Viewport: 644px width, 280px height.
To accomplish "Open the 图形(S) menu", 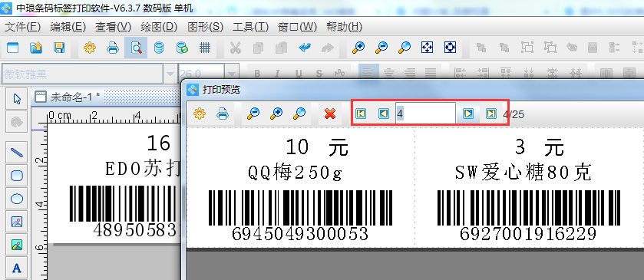I will tap(206, 27).
